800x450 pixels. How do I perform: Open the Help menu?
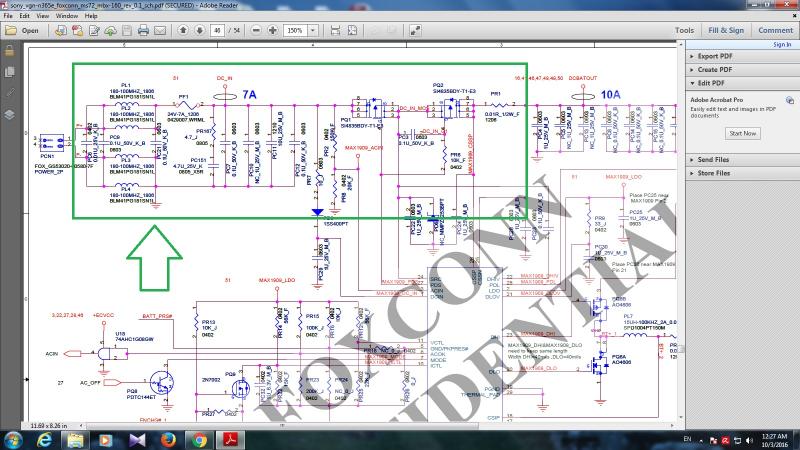pyautogui.click(x=91, y=16)
